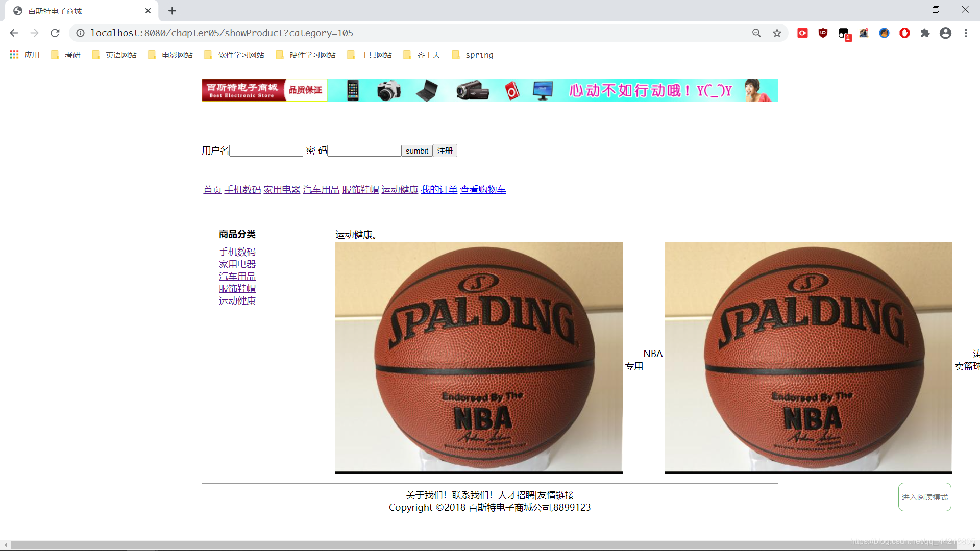Viewport: 980px width, 551px height.
Task: Open 服饰鞋帽 in the top navigation
Action: pos(360,189)
